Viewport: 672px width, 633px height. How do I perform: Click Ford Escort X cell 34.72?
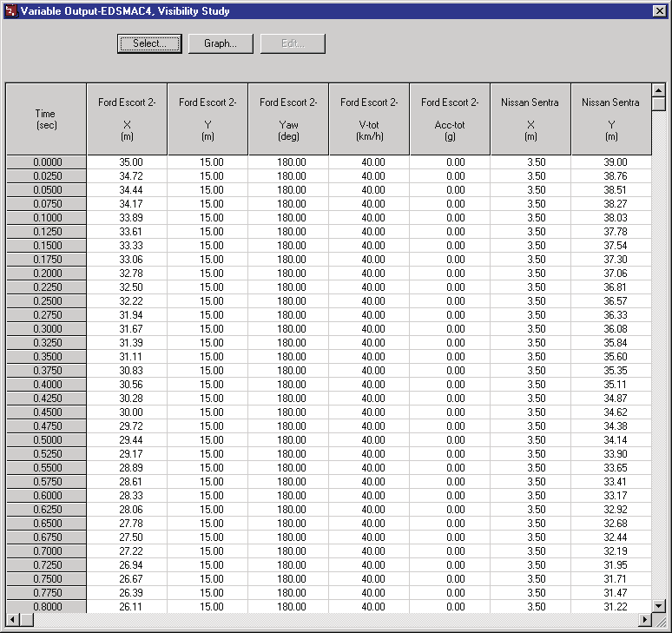tap(127, 176)
